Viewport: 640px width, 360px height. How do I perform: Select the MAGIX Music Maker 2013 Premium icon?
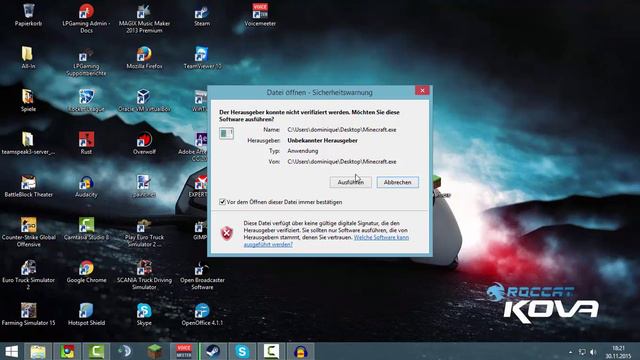tap(144, 18)
